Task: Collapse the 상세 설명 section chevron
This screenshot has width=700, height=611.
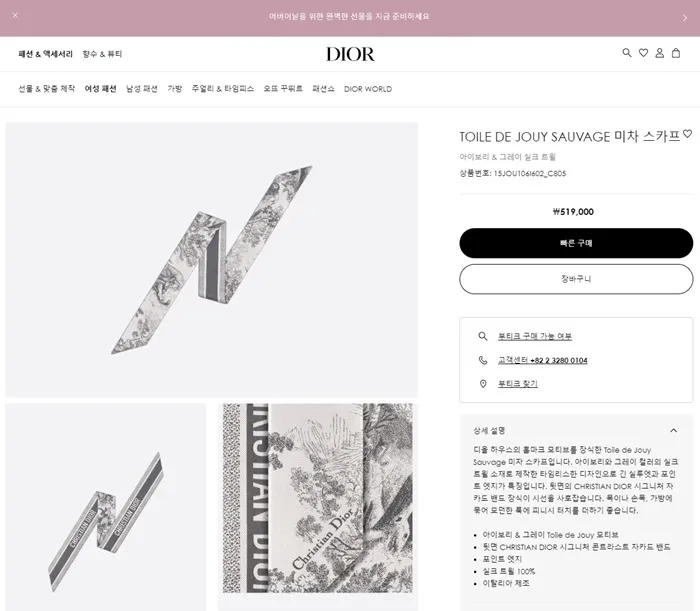Action: click(673, 431)
